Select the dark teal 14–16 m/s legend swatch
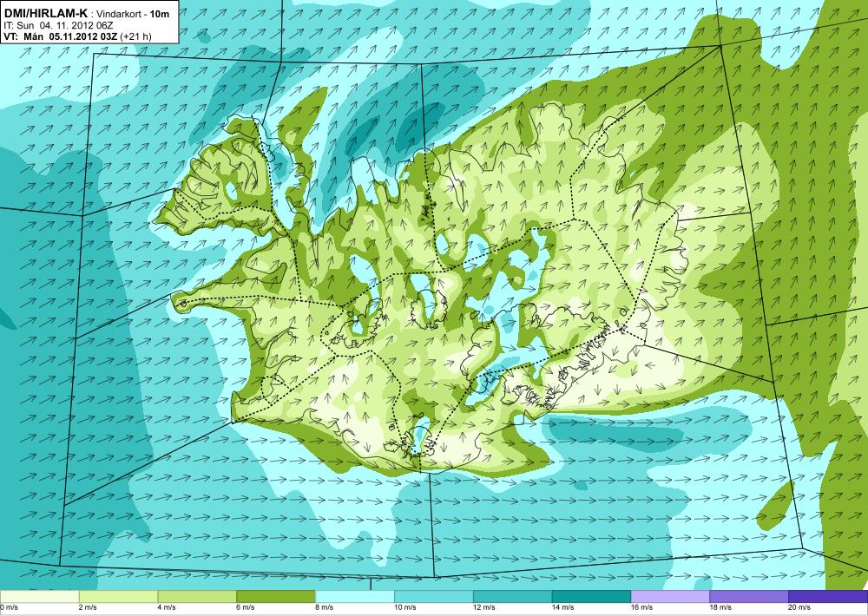The image size is (868, 616). pyautogui.click(x=591, y=597)
